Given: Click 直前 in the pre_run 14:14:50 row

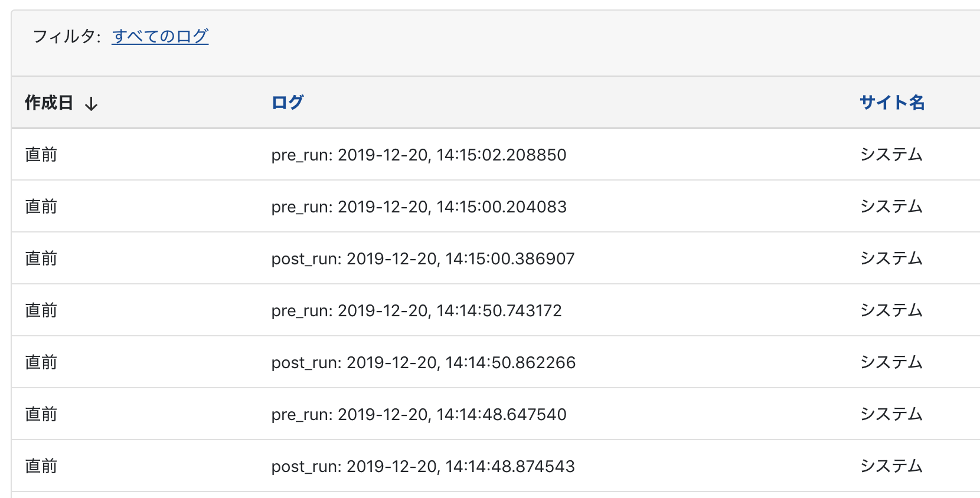Looking at the screenshot, I should click(x=41, y=310).
